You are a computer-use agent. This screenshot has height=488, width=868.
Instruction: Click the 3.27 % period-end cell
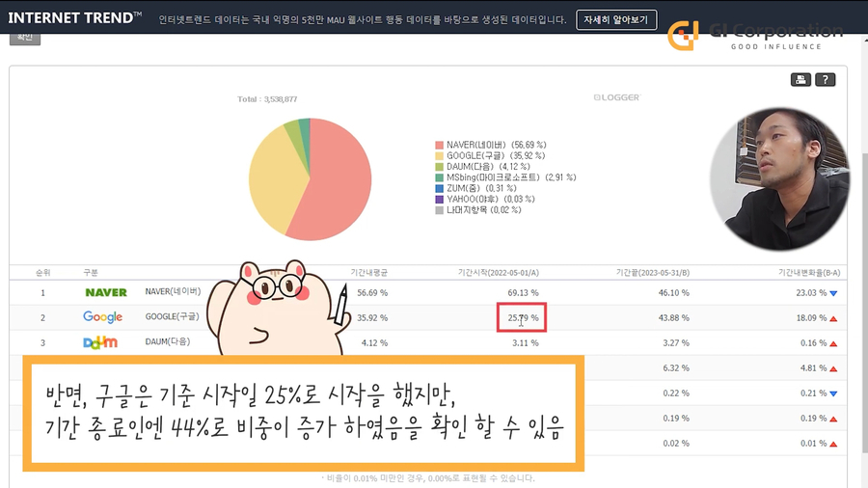676,343
